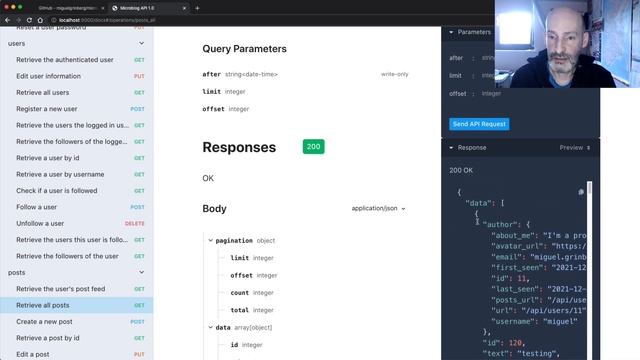The image size is (640, 360).
Task: Open Follow a user endpoint
Action: [77, 207]
